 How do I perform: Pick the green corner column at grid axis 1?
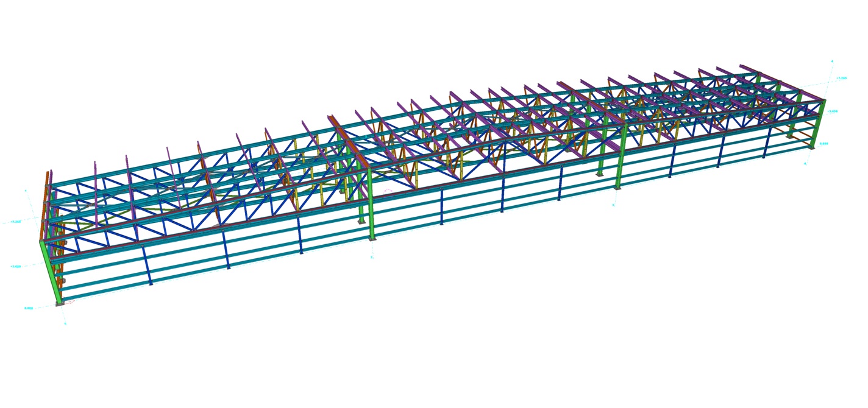tap(51, 272)
